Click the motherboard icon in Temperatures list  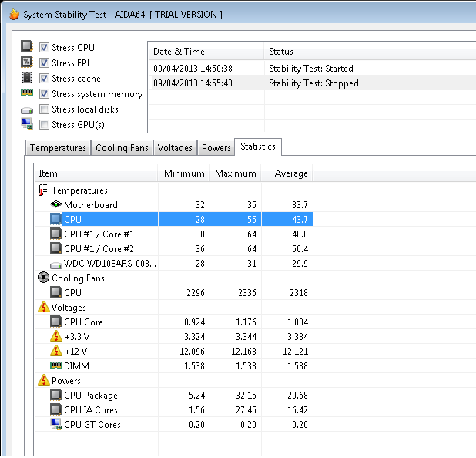pyautogui.click(x=55, y=205)
